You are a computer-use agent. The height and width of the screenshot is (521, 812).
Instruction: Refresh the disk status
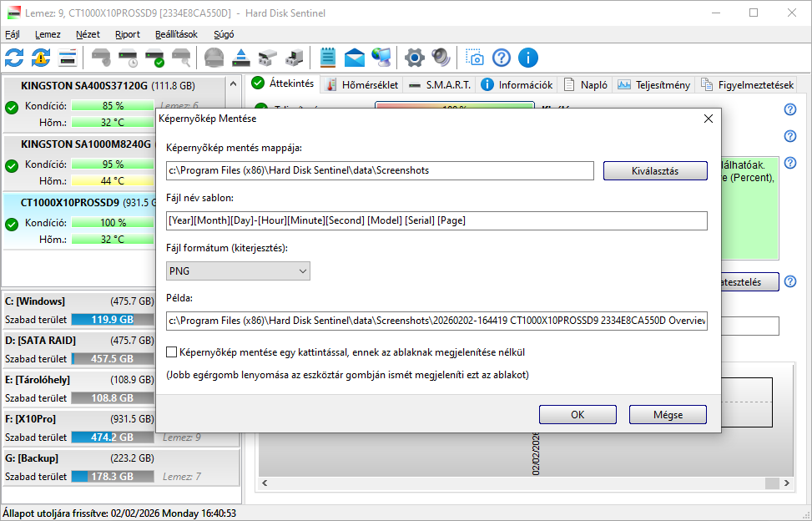[x=13, y=58]
